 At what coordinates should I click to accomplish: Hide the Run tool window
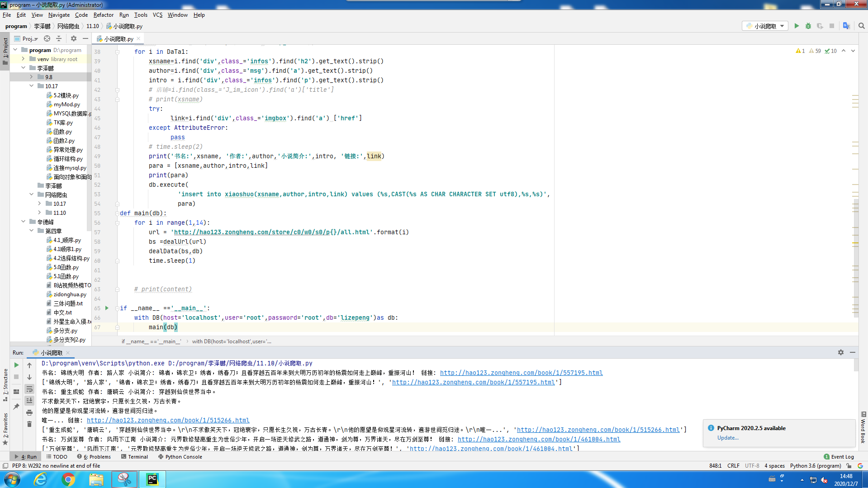[853, 352]
